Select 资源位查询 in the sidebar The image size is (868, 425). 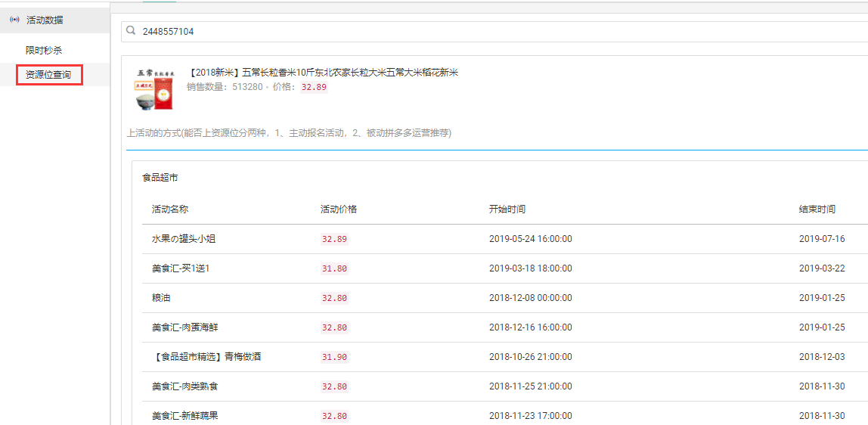48,75
